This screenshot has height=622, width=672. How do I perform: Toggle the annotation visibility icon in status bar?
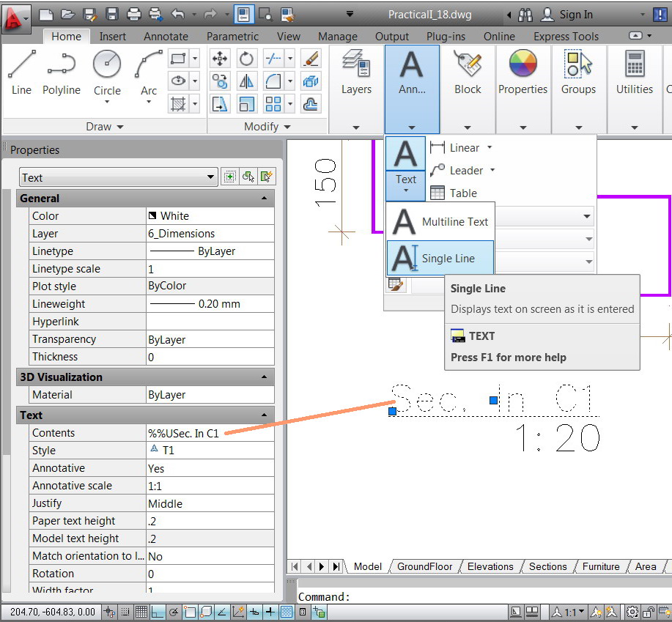coord(594,612)
